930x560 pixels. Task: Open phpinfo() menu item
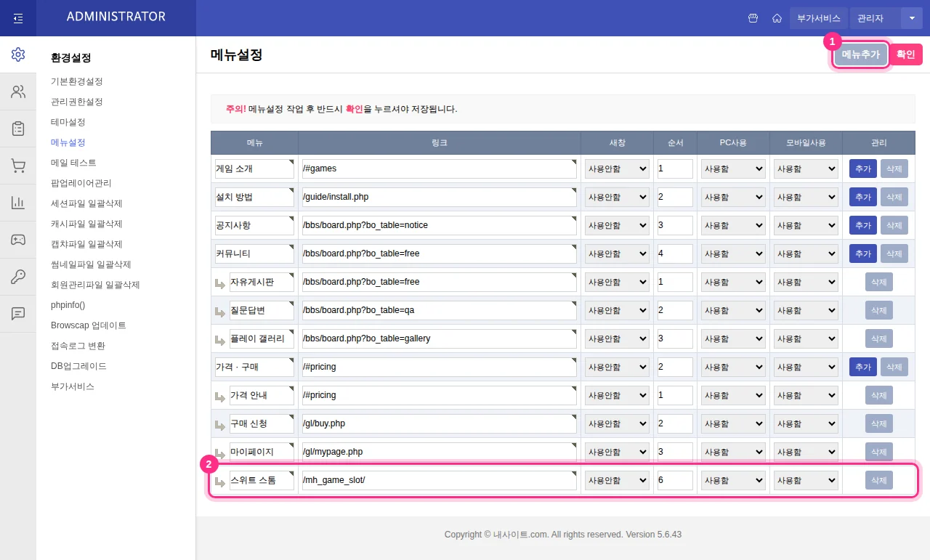pyautogui.click(x=68, y=305)
